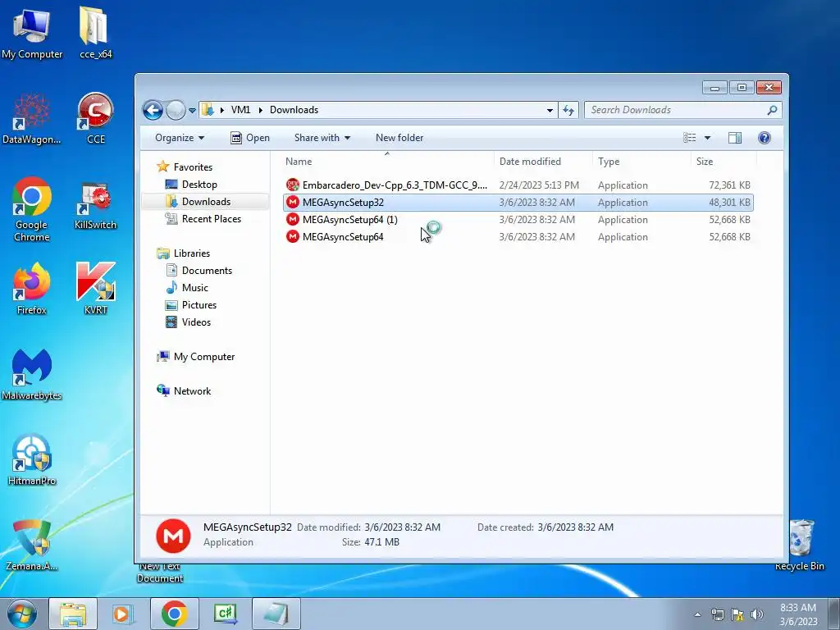
Task: Open My Computer desktop icon
Action: [x=32, y=33]
